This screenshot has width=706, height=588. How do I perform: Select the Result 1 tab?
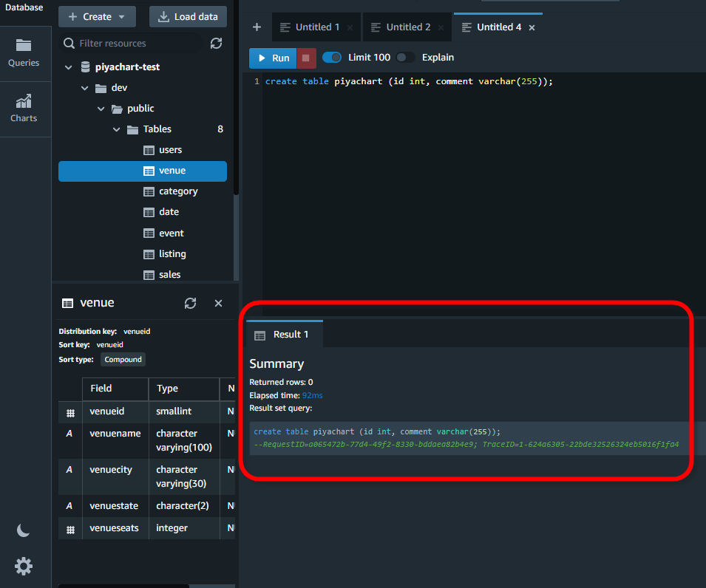[x=284, y=334]
